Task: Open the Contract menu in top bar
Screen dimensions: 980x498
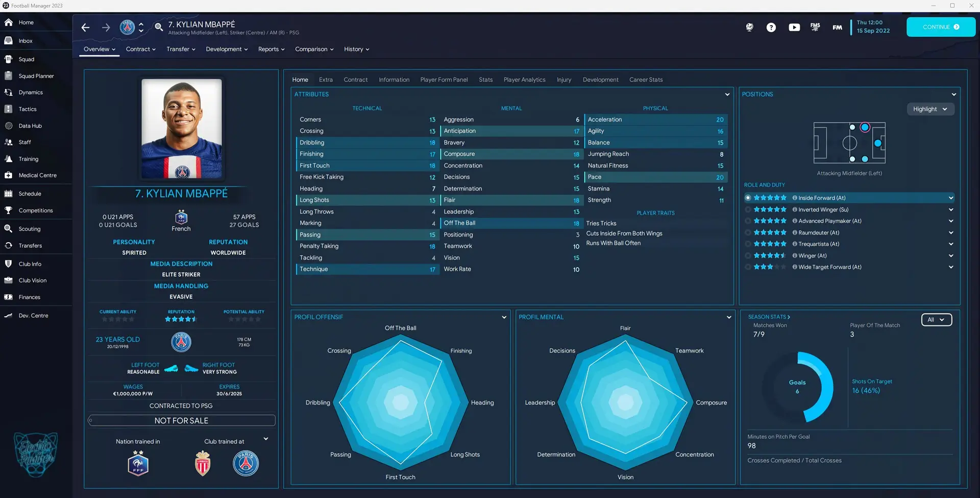Action: (141, 49)
